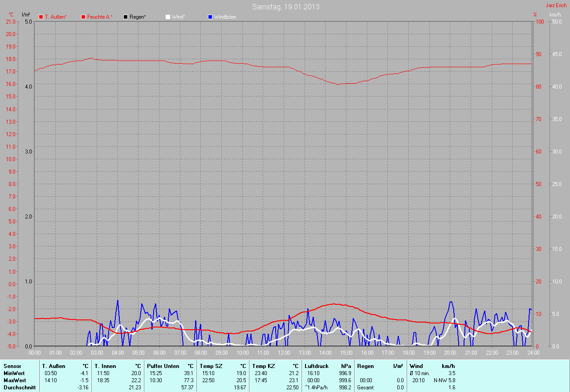Click the Puffer Unten column header
The width and height of the screenshot is (570, 392).
point(163,366)
